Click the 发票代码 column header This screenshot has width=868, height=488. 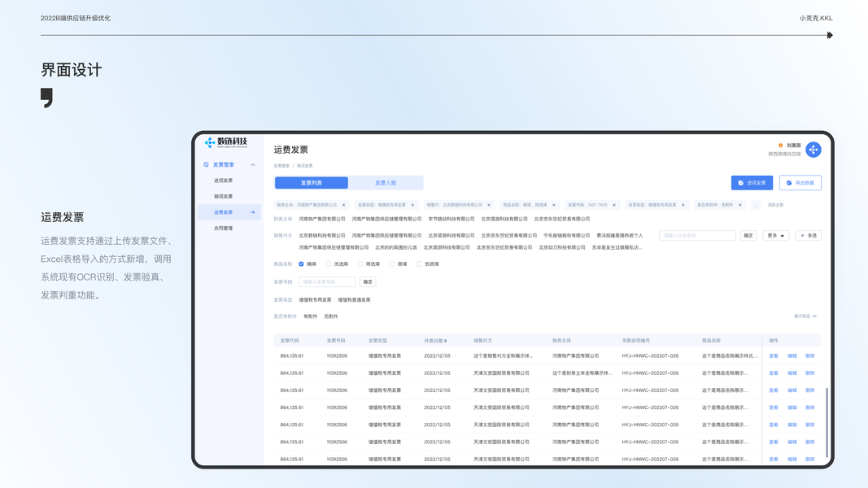(290, 341)
